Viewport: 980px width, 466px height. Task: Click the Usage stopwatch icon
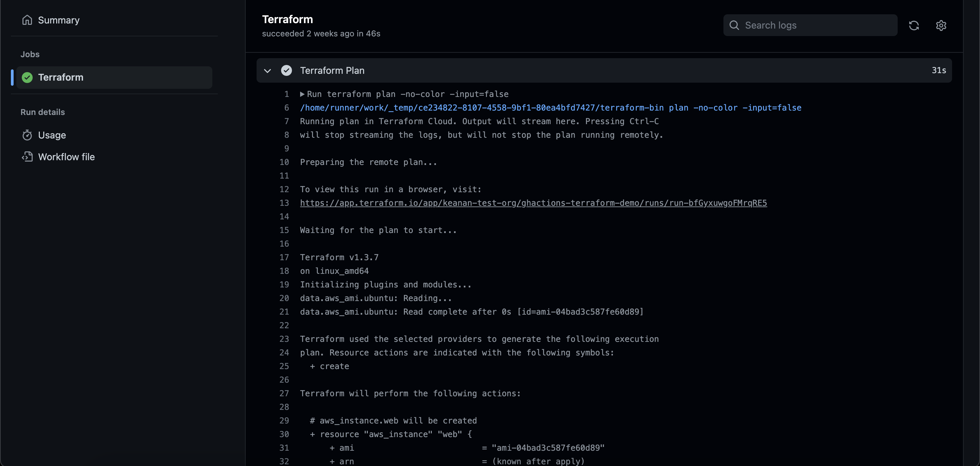pyautogui.click(x=27, y=135)
